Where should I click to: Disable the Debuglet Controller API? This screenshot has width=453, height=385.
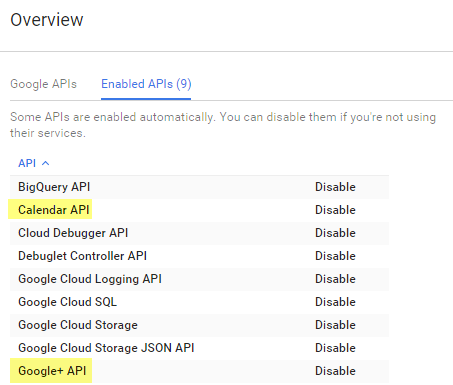pyautogui.click(x=335, y=256)
